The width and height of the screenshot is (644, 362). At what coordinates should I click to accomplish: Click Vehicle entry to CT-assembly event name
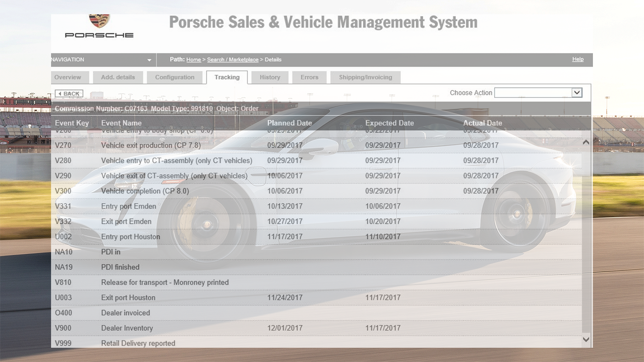[177, 161]
